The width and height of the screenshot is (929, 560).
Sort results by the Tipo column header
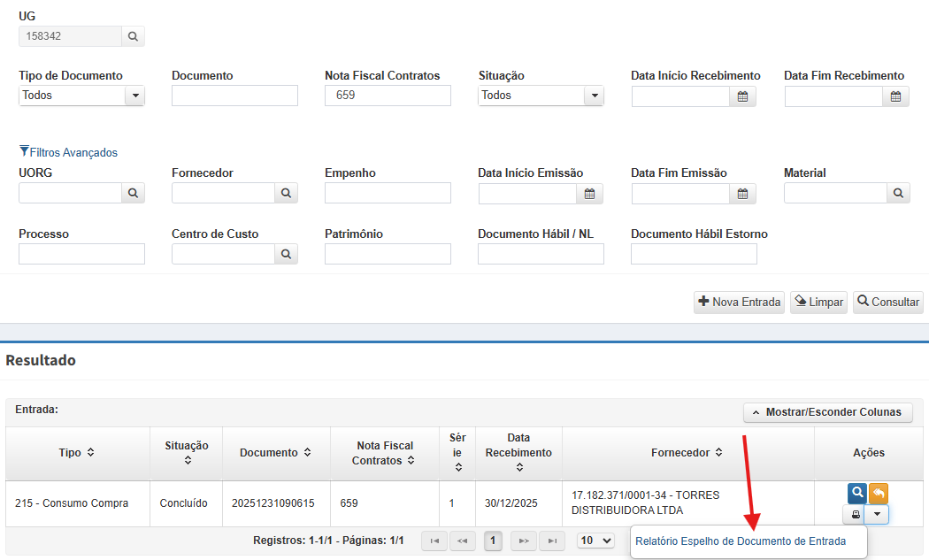pyautogui.click(x=77, y=453)
